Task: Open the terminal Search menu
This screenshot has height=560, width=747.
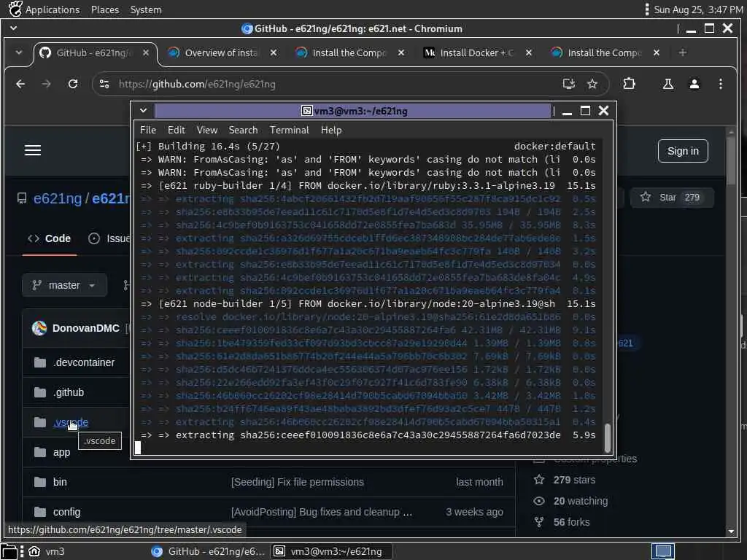Action: point(243,130)
